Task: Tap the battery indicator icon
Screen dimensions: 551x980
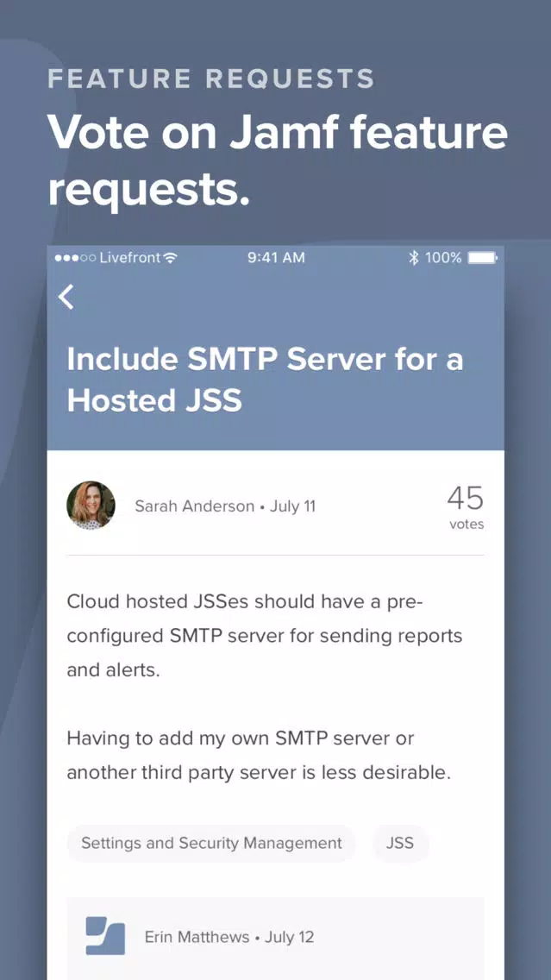Action: click(x=482, y=257)
